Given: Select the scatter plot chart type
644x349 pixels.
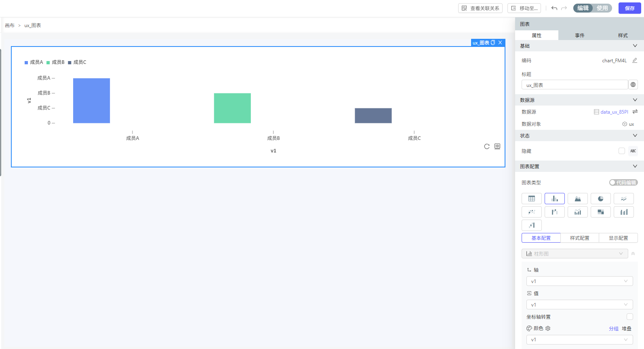Looking at the screenshot, I should (x=531, y=212).
